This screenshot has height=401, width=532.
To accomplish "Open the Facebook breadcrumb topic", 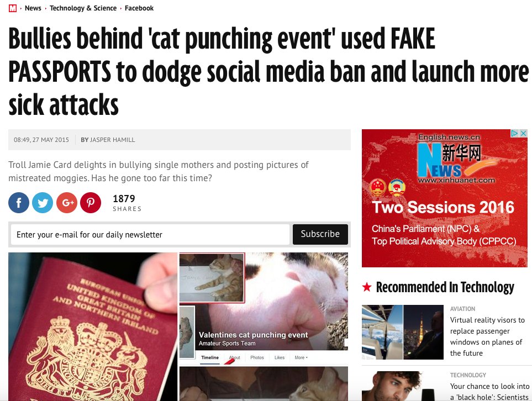I will click(139, 8).
